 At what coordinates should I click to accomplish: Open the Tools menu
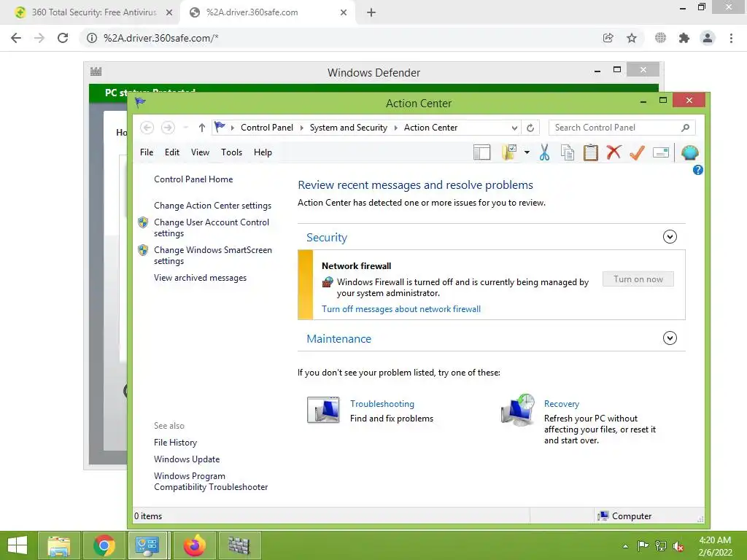tap(231, 152)
